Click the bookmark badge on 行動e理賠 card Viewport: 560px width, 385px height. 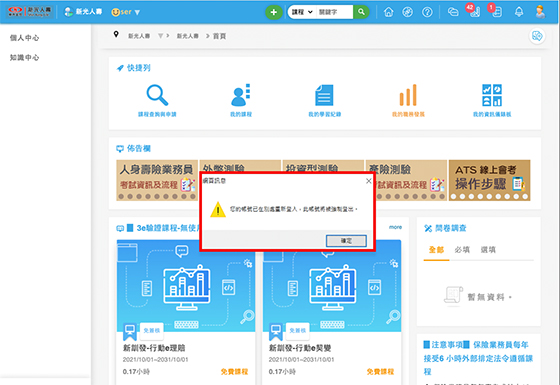tap(130, 332)
